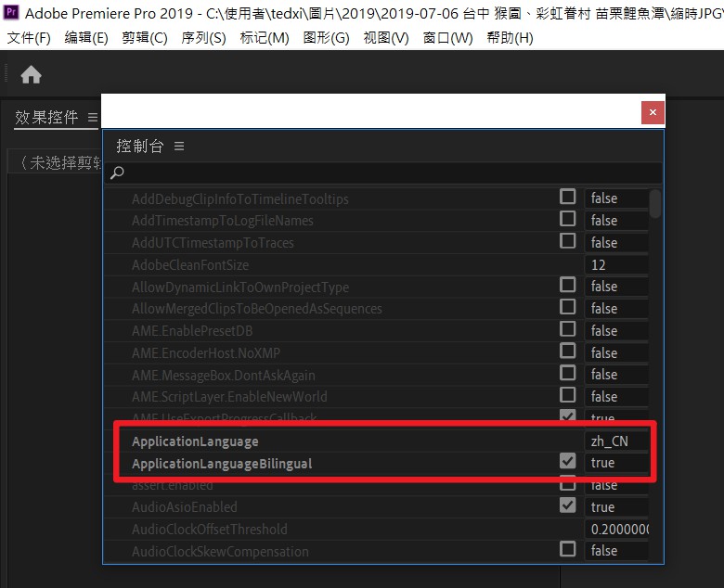Image resolution: width=724 pixels, height=588 pixels.
Task: Open the 视图(V) menu
Action: pos(386,38)
